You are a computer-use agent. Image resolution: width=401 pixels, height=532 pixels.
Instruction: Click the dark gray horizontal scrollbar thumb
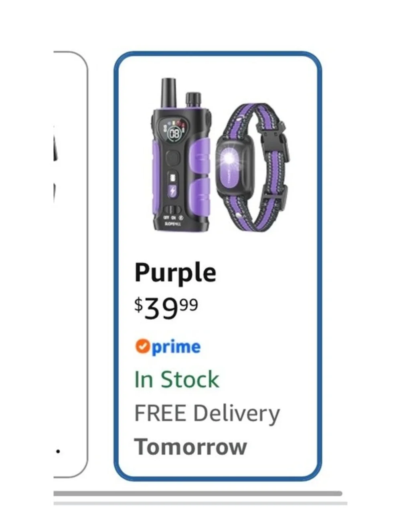198,494
